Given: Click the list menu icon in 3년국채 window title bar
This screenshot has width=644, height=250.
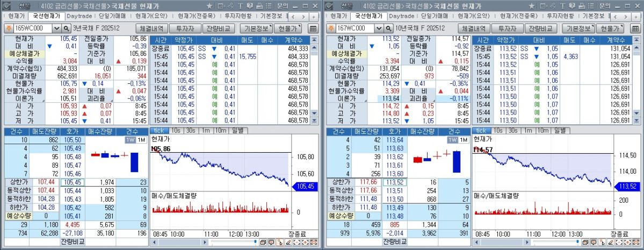Looking at the screenshot, I should tap(268, 6).
